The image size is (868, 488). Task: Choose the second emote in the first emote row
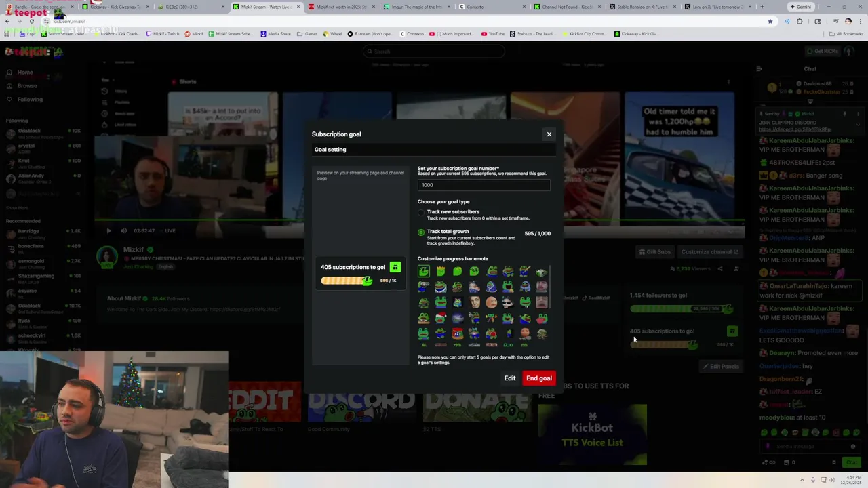441,271
